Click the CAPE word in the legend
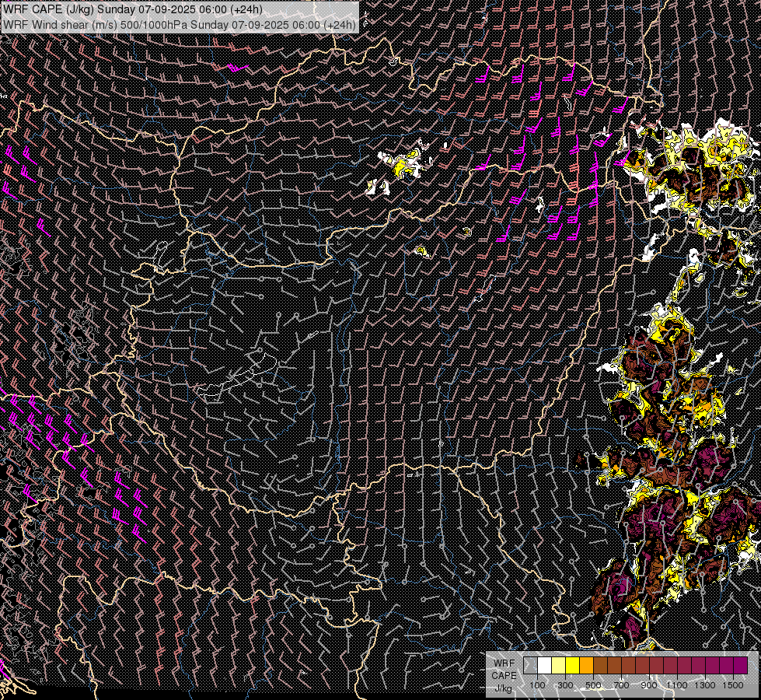The height and width of the screenshot is (700, 761). point(504,676)
